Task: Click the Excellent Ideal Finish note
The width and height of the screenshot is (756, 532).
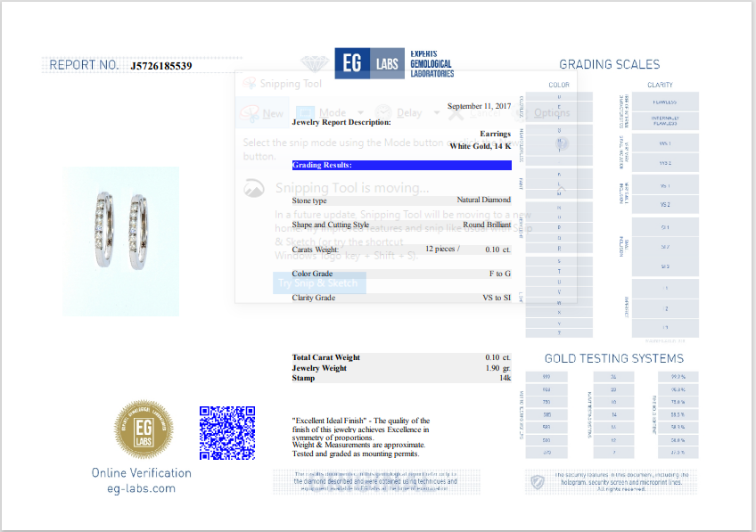Action: tap(361, 429)
